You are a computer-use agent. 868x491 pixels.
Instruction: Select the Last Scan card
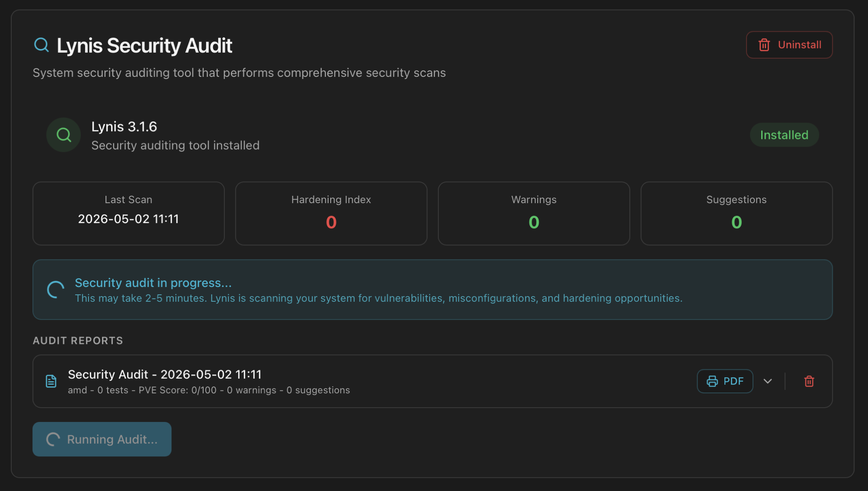tap(128, 214)
